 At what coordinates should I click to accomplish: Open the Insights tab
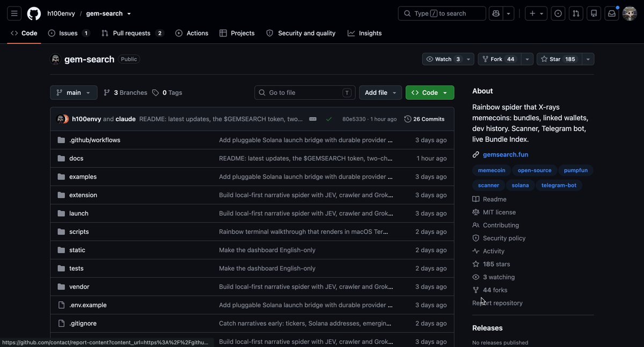click(364, 33)
